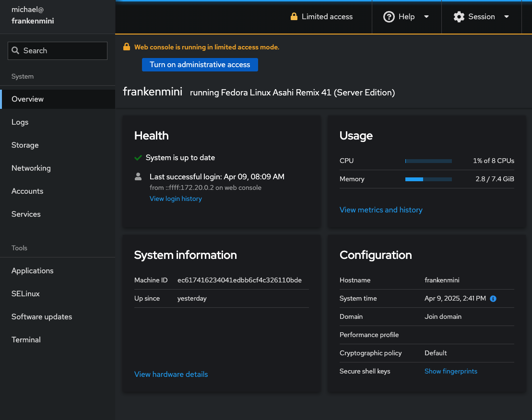Image resolution: width=532 pixels, height=420 pixels.
Task: Click the System time info icon
Action: 493,299
